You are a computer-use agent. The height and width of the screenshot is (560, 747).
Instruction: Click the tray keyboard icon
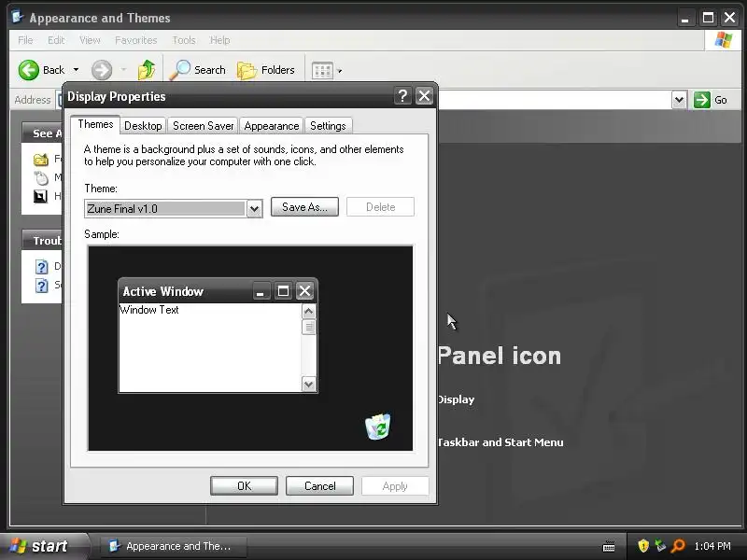coord(609,546)
